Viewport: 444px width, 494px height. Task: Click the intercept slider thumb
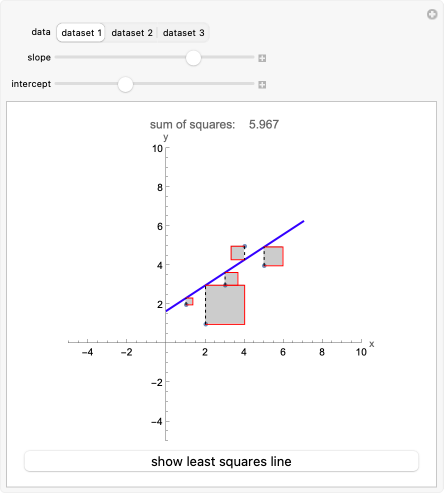(x=125, y=84)
